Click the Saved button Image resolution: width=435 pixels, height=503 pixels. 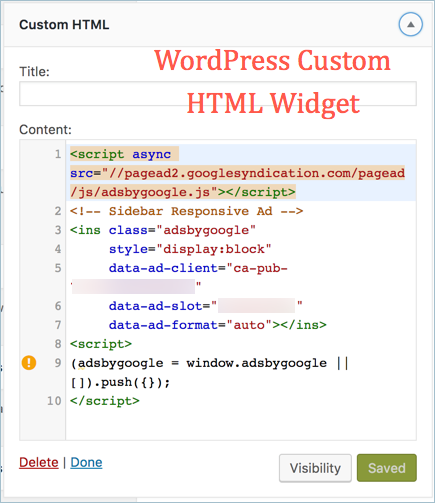click(387, 468)
